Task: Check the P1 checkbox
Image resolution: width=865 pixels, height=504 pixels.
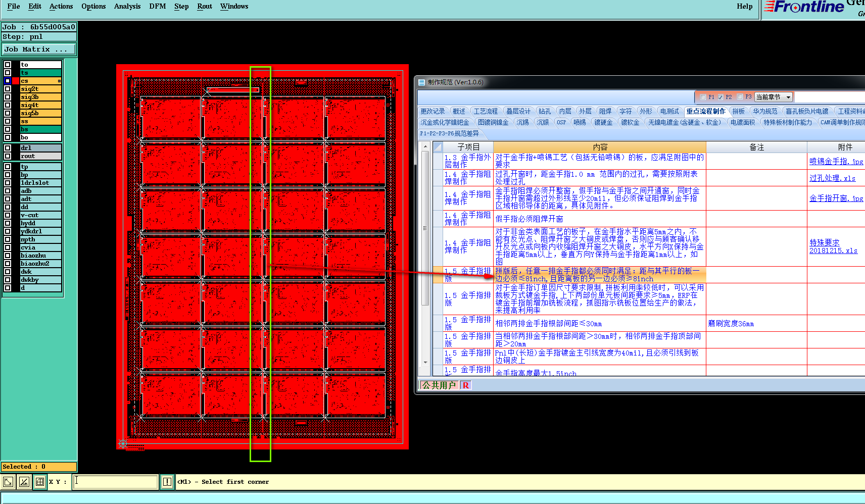Action: click(x=703, y=97)
